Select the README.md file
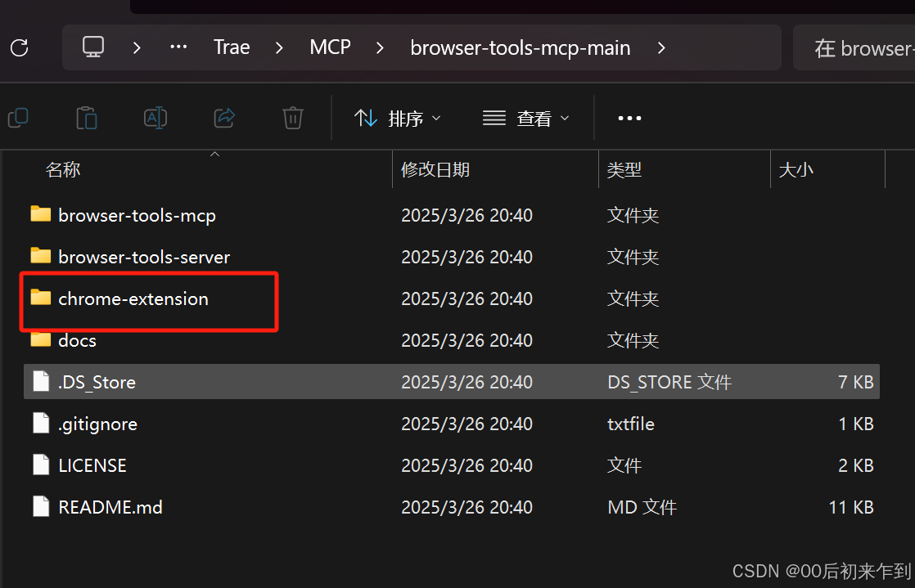Viewport: 915px width, 588px height. pyautogui.click(x=110, y=507)
